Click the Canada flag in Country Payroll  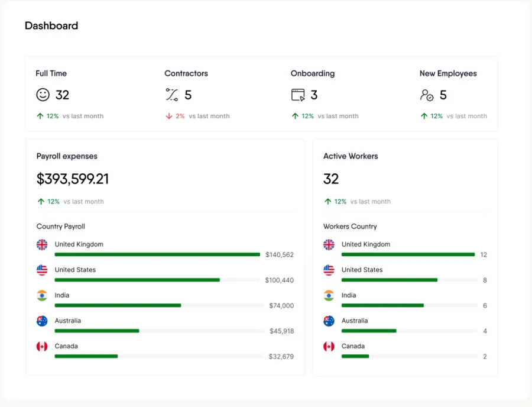point(42,346)
